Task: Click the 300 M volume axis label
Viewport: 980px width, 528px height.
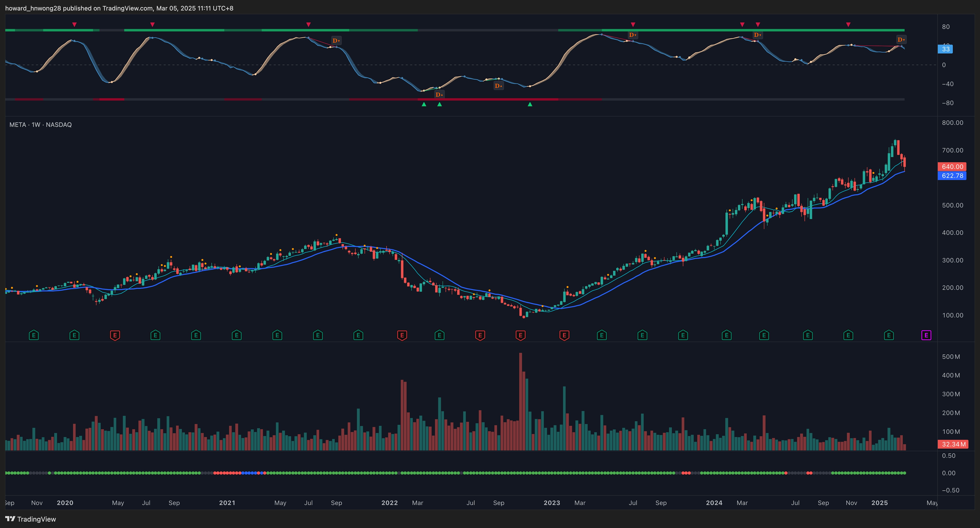Action: 951,394
